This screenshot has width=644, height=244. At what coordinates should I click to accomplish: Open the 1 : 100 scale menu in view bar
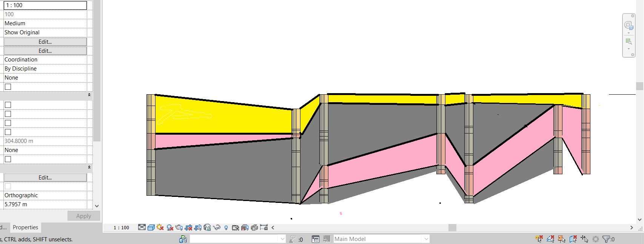coord(121,228)
